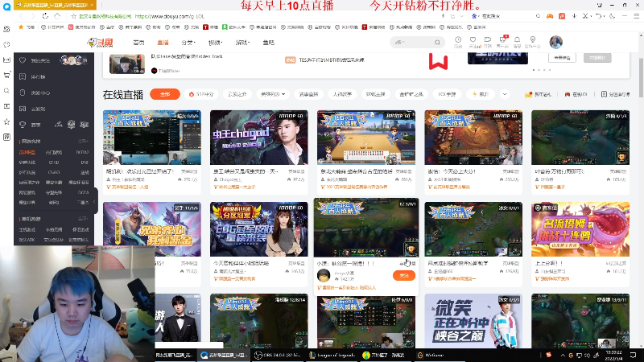Open the lightbulb creator center icon
This screenshot has width=644, height=362.
532,39
